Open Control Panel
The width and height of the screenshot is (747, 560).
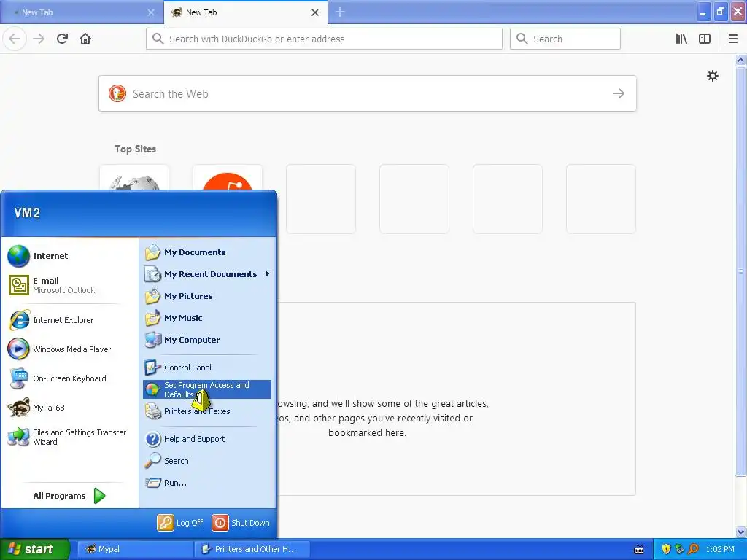pyautogui.click(x=207, y=367)
